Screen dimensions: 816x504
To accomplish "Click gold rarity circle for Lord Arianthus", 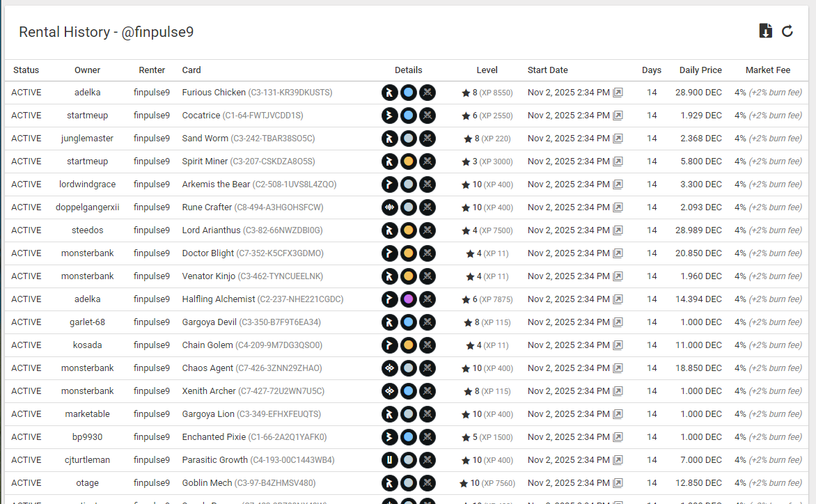I will [x=409, y=230].
